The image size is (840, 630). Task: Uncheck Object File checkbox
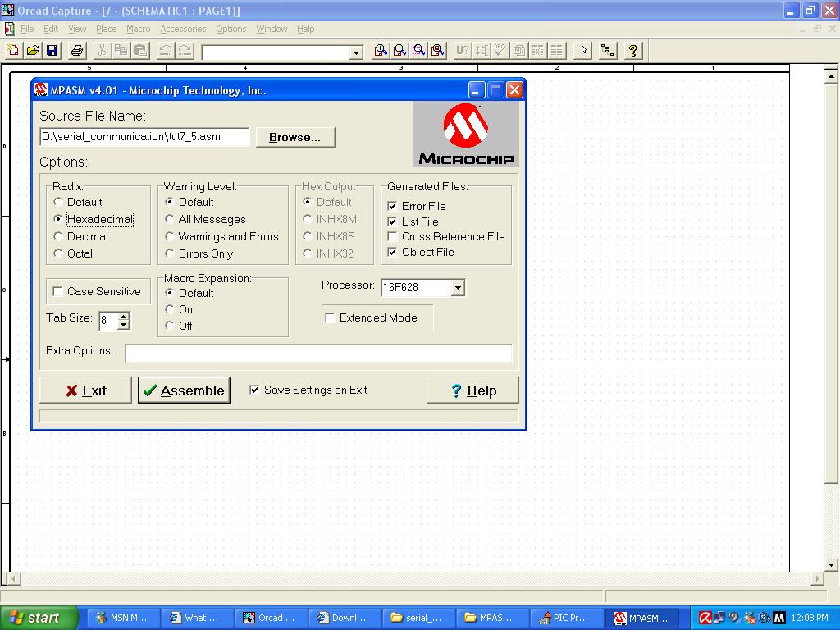coord(393,252)
